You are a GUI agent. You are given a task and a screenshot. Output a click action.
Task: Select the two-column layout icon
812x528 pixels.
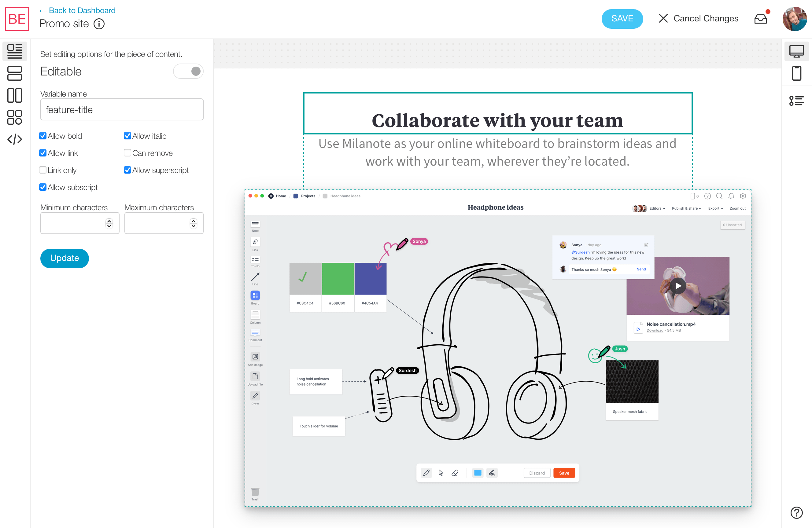[x=15, y=95]
